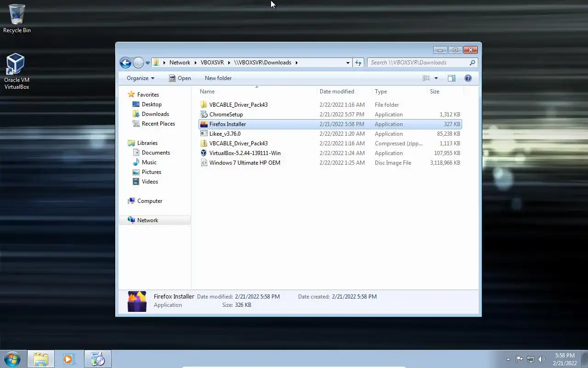Viewport: 588px width, 368px height.
Task: Click Open in the toolbar
Action: click(x=180, y=78)
